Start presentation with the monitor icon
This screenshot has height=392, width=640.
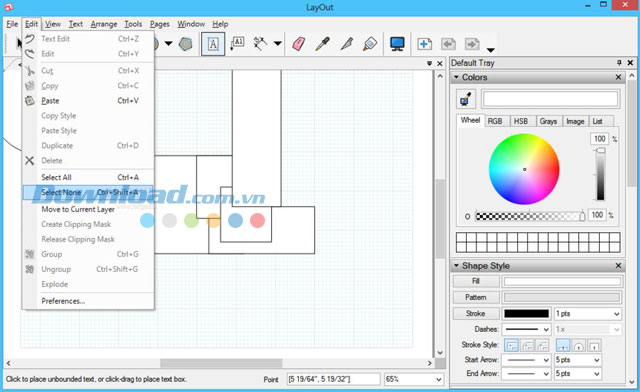click(397, 44)
